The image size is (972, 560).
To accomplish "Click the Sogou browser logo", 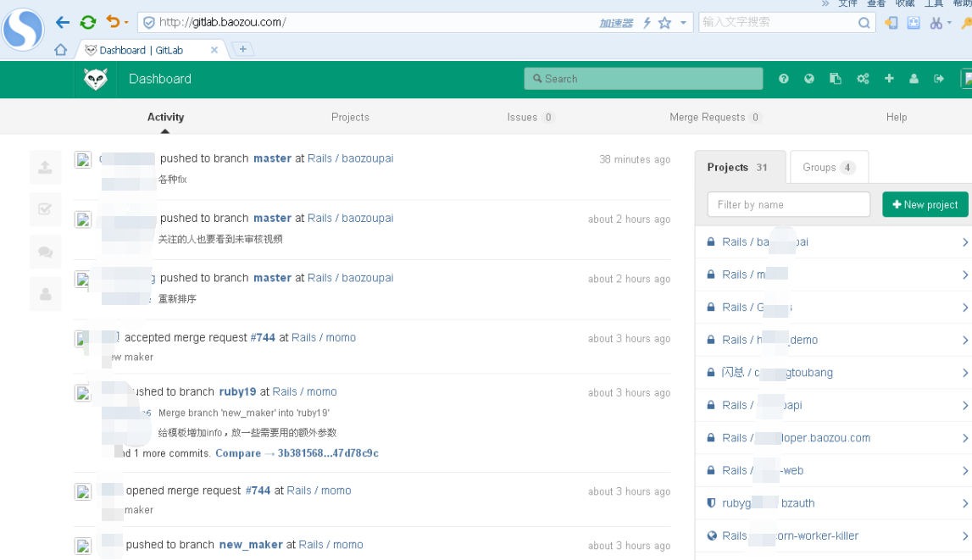I will pos(23,29).
